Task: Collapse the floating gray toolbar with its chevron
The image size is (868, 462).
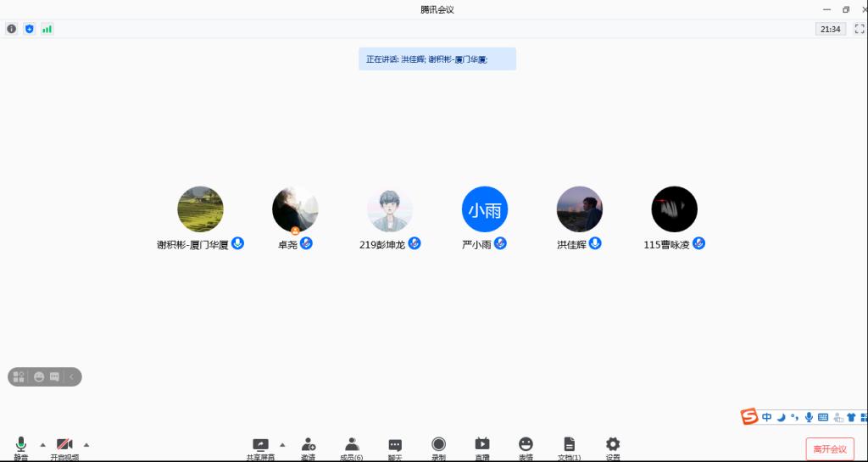Action: [x=71, y=376]
